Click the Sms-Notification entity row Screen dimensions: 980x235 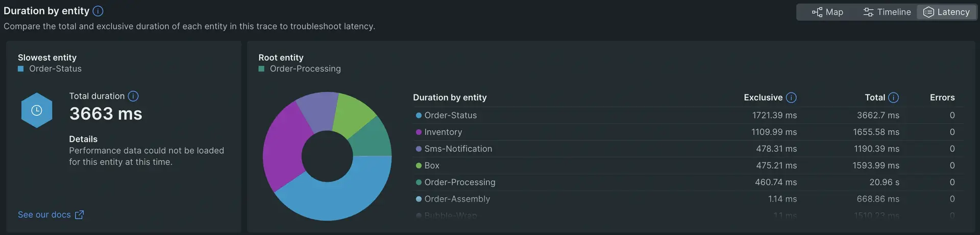(x=458, y=149)
